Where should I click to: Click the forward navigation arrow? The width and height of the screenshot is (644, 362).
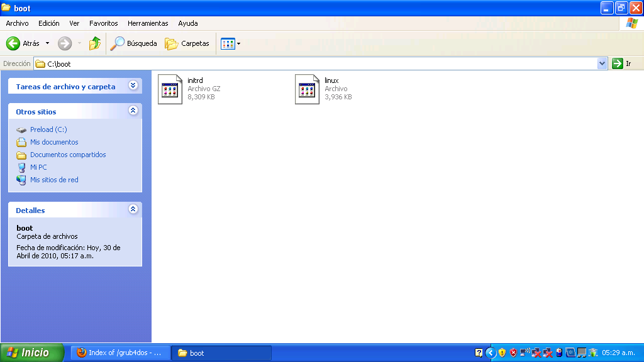(65, 43)
